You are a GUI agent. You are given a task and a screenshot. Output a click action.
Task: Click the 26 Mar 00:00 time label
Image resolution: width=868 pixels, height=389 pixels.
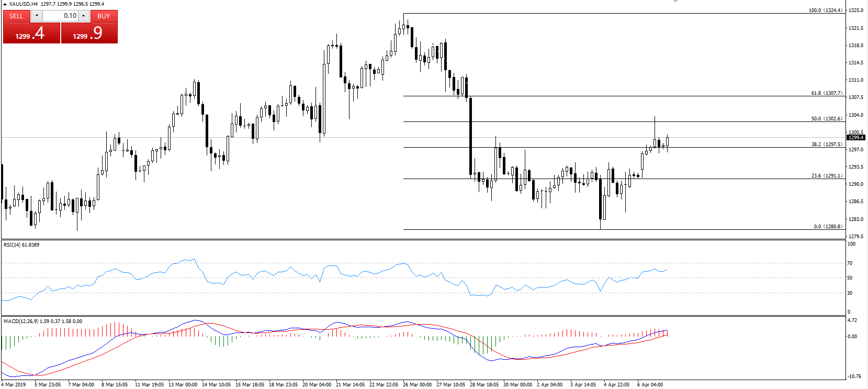[417, 384]
